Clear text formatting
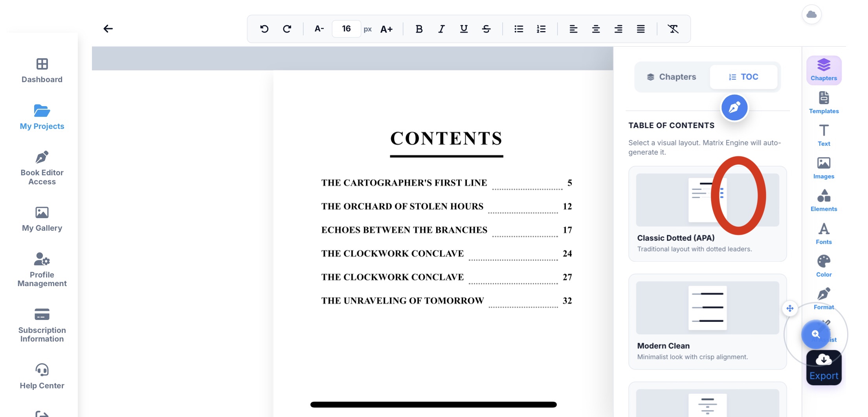The height and width of the screenshot is (417, 868). point(673,29)
